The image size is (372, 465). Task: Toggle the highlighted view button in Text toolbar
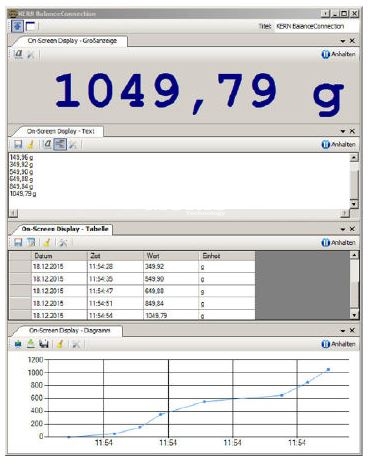60,144
